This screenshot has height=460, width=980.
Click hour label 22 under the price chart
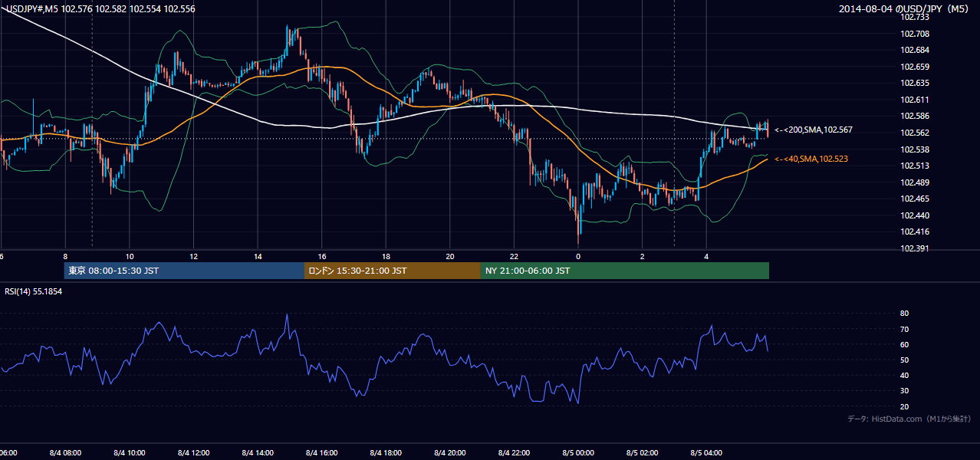pyautogui.click(x=515, y=256)
